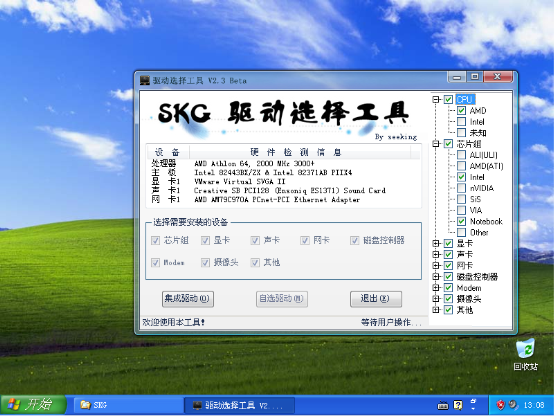
Task: Click the app icon in title bar
Action: (x=145, y=80)
